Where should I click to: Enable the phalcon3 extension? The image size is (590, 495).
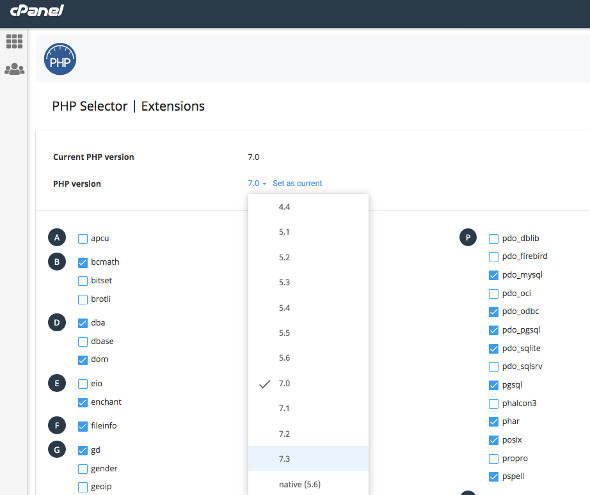494,404
